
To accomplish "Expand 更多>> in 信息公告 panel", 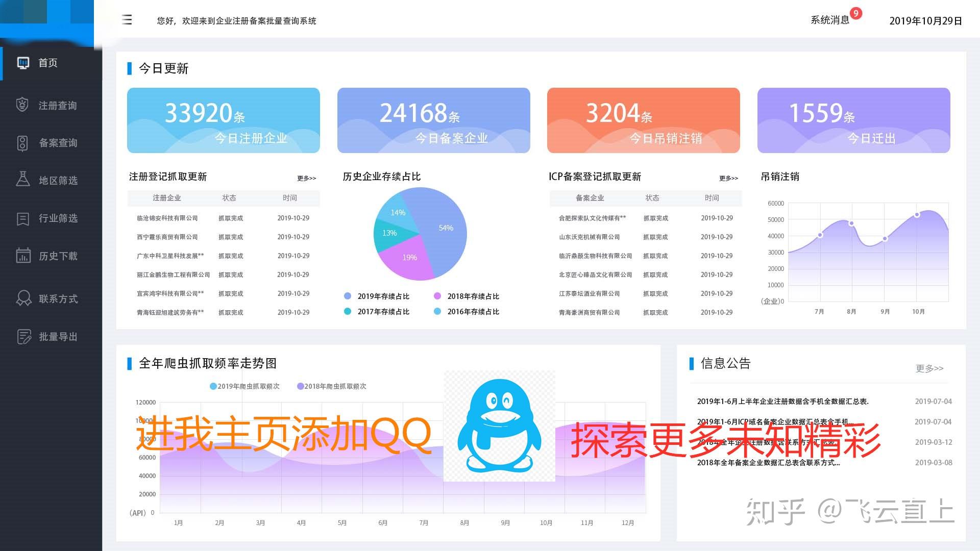I will click(929, 368).
